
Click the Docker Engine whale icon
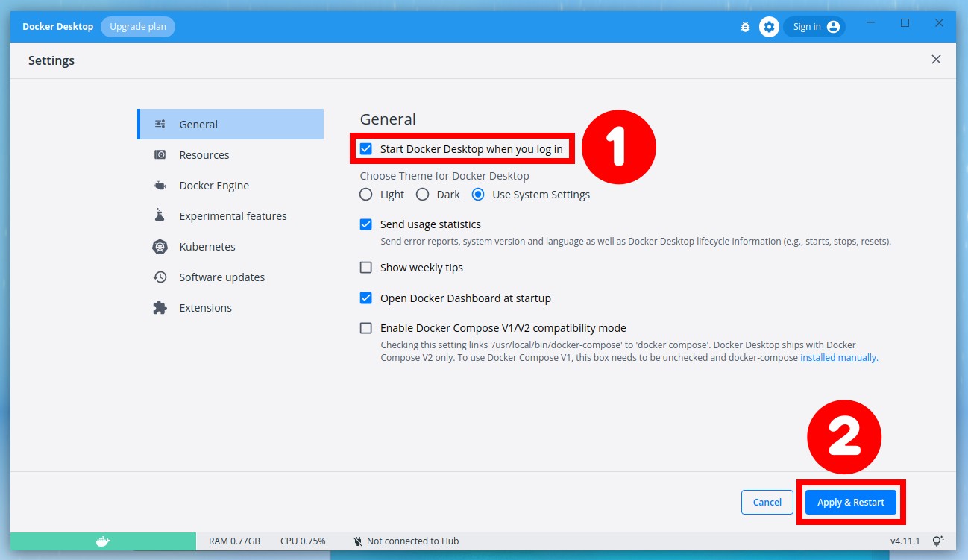coord(160,186)
